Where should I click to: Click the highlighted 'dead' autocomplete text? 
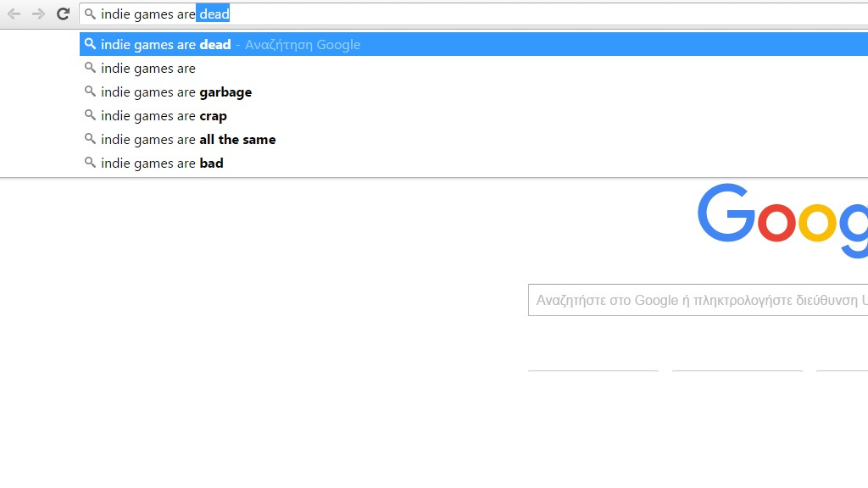pyautogui.click(x=214, y=14)
